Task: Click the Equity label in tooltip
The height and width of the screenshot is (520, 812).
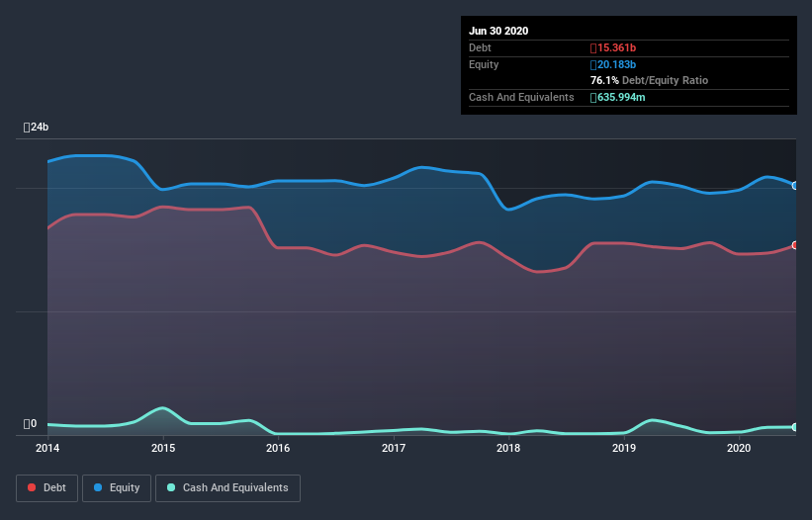Action: tap(484, 64)
